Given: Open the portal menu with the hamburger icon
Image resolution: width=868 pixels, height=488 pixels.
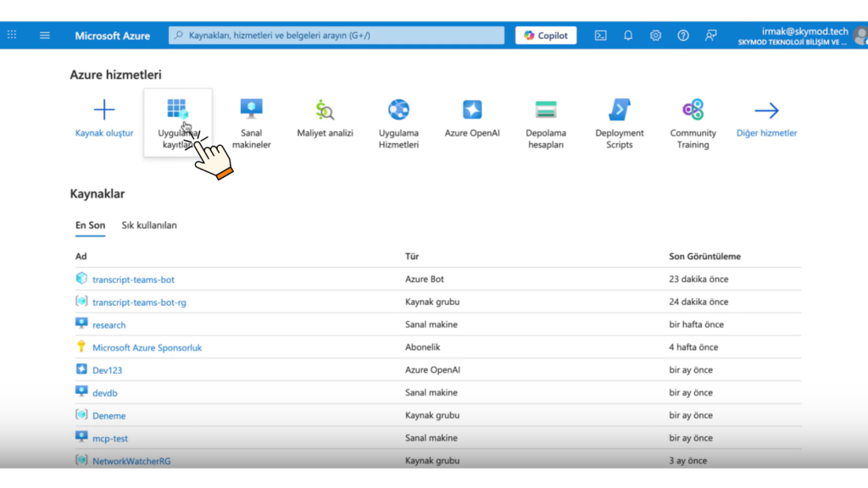Looking at the screenshot, I should click(x=45, y=35).
